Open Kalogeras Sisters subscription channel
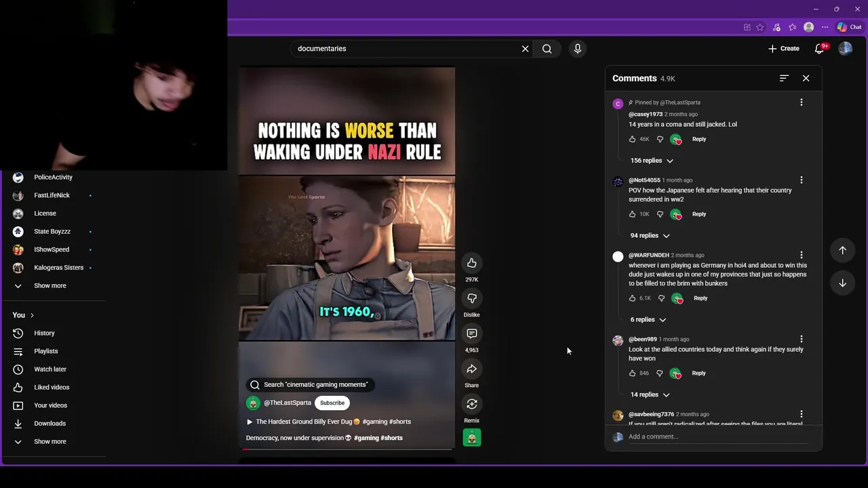Image resolution: width=868 pixels, height=488 pixels. (58, 268)
